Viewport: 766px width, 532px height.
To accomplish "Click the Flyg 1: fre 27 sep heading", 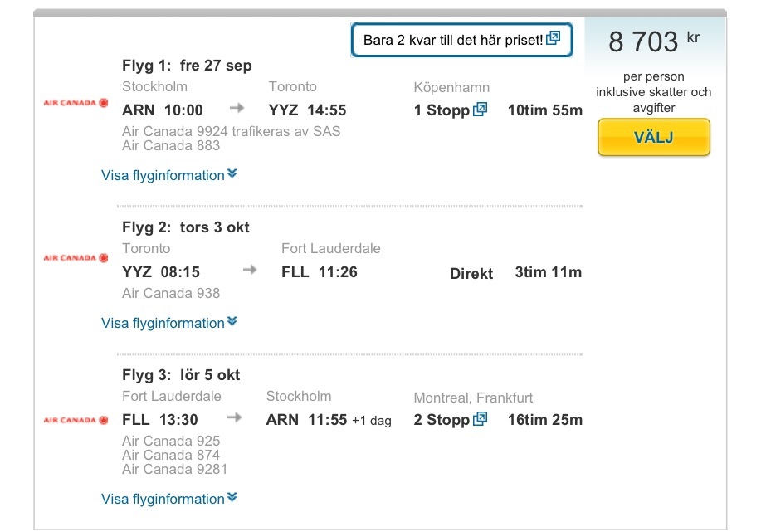I will click(x=187, y=66).
